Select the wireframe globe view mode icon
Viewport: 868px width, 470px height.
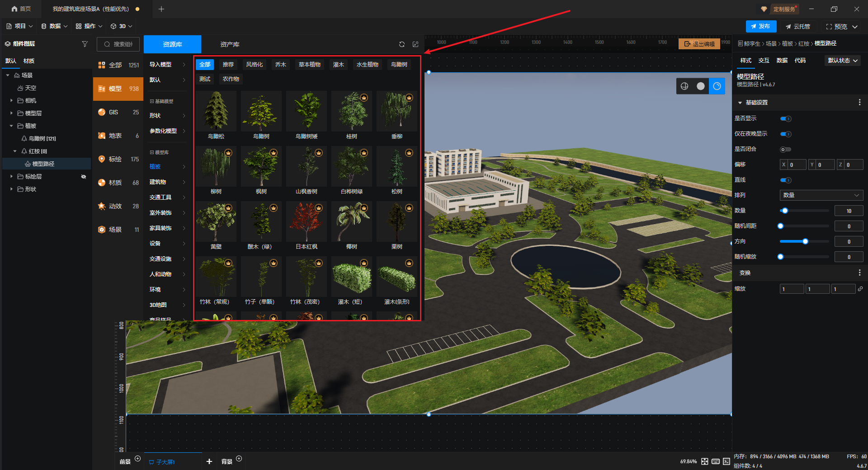point(684,86)
